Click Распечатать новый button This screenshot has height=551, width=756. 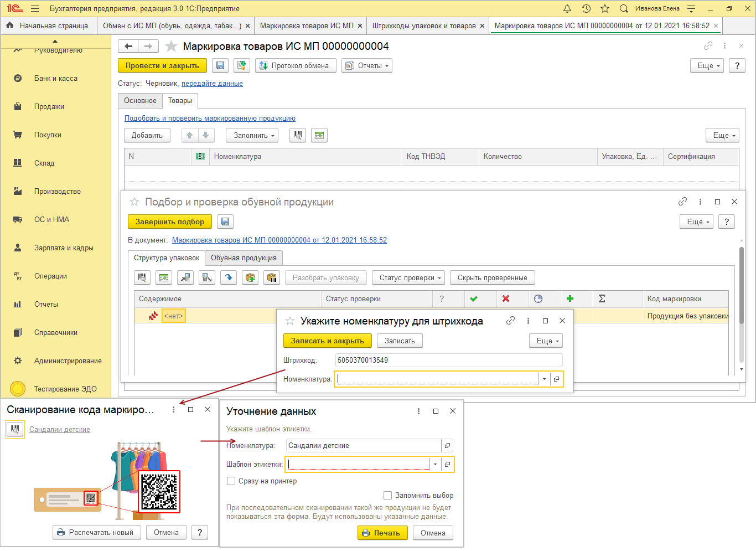97,532
